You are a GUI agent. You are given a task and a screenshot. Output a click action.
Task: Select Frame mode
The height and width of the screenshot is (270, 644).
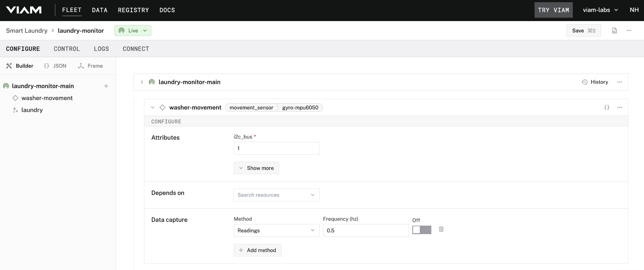(x=90, y=66)
